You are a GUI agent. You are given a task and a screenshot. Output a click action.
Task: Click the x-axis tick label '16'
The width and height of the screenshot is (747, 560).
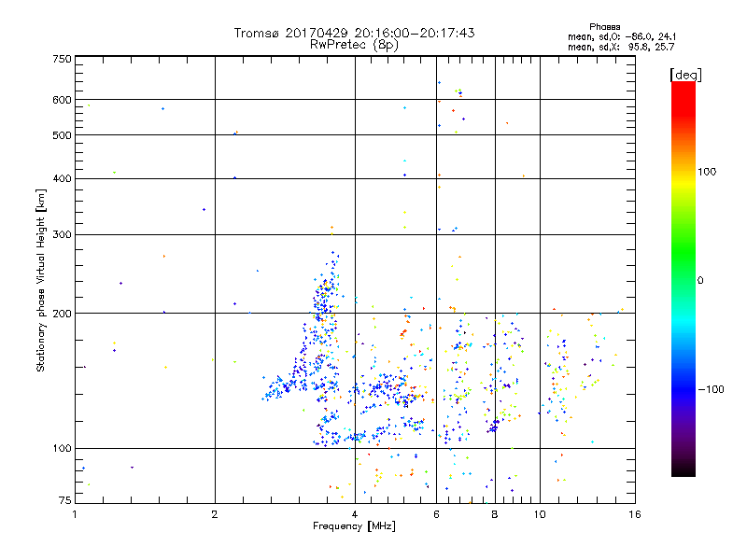(635, 514)
